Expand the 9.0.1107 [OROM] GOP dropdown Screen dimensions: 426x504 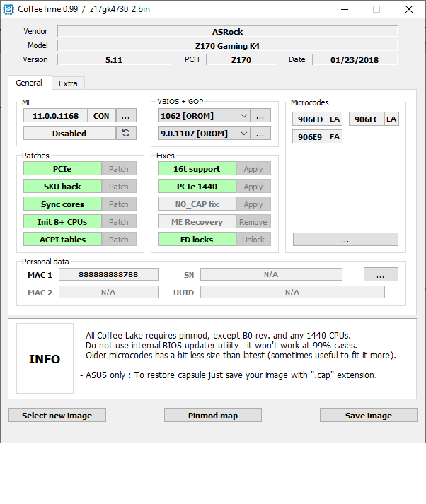pyautogui.click(x=244, y=133)
